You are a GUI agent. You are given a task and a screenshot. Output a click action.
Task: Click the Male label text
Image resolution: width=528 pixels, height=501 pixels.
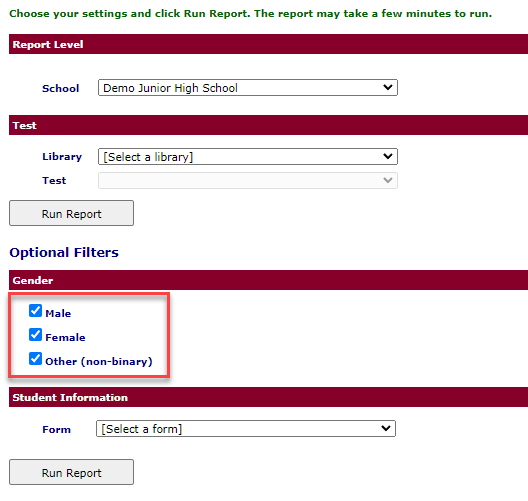pyautogui.click(x=58, y=313)
